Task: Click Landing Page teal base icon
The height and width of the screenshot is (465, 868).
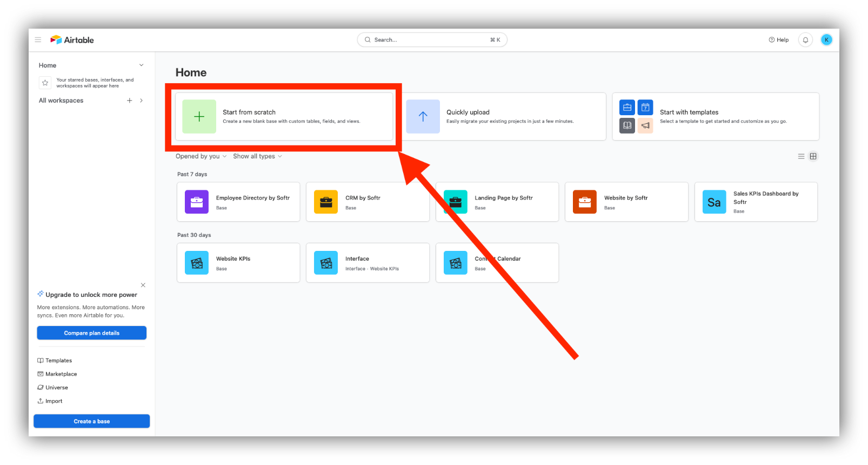Action: tap(456, 202)
